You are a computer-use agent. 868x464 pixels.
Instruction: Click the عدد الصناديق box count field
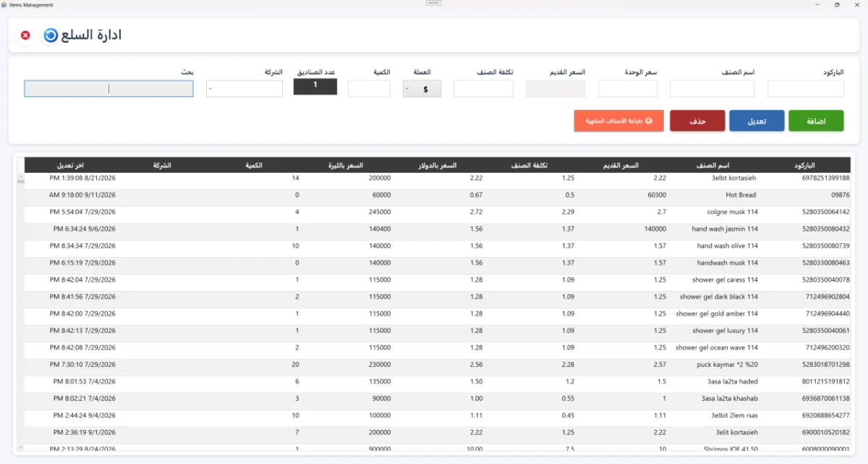pos(315,86)
